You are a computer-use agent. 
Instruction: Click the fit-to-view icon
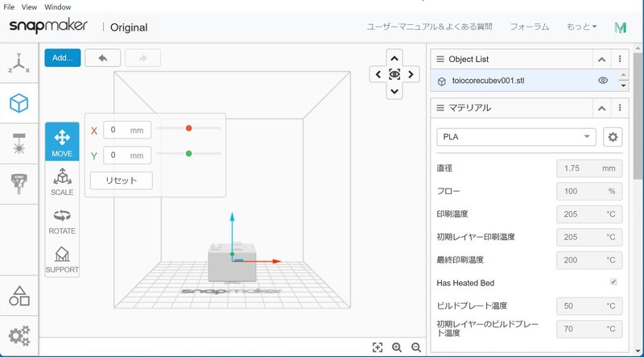coord(378,347)
